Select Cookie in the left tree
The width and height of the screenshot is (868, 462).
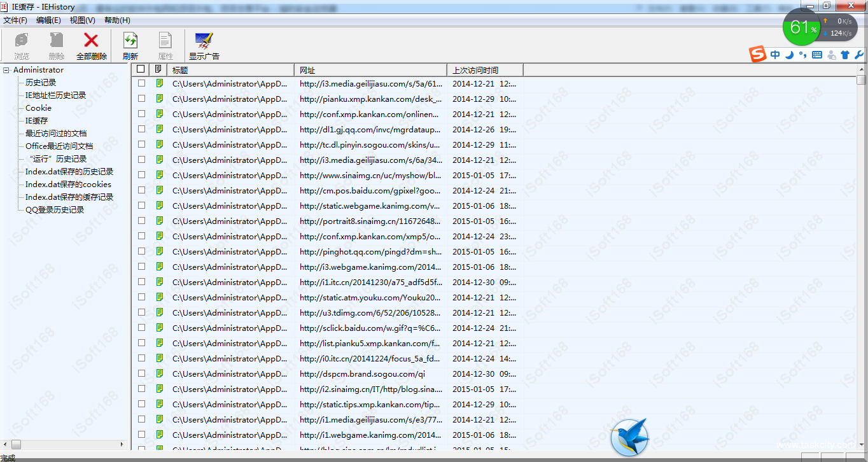click(38, 108)
